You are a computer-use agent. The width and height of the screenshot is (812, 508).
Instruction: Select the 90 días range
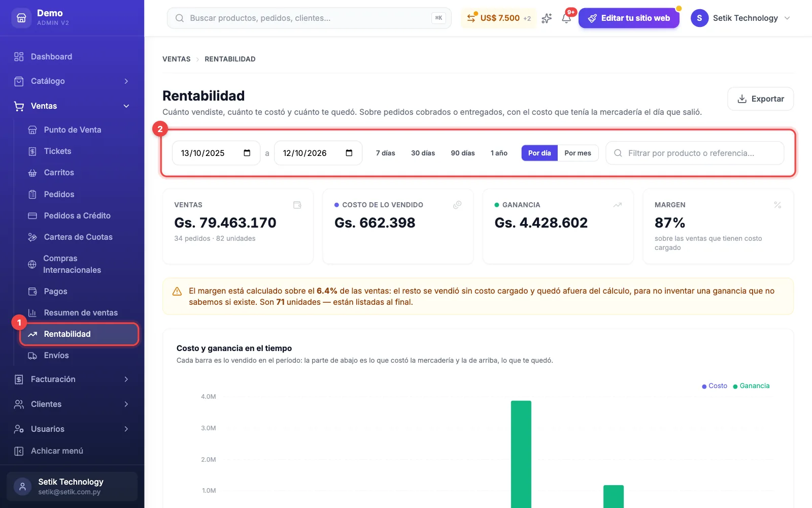click(463, 153)
